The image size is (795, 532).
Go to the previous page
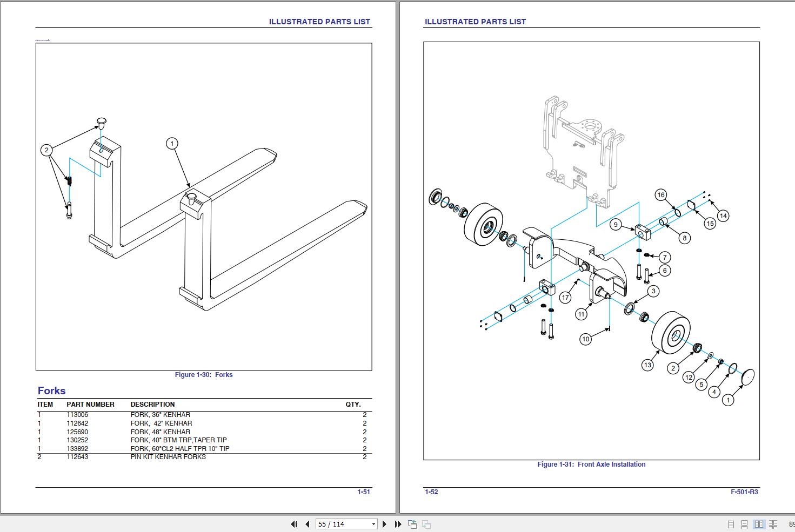coord(307,524)
